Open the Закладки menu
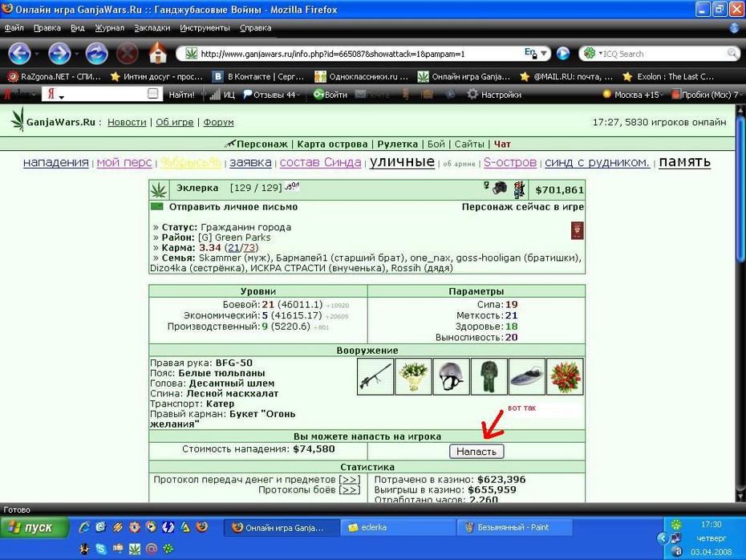Viewport: 746px width, 560px height. point(152,28)
